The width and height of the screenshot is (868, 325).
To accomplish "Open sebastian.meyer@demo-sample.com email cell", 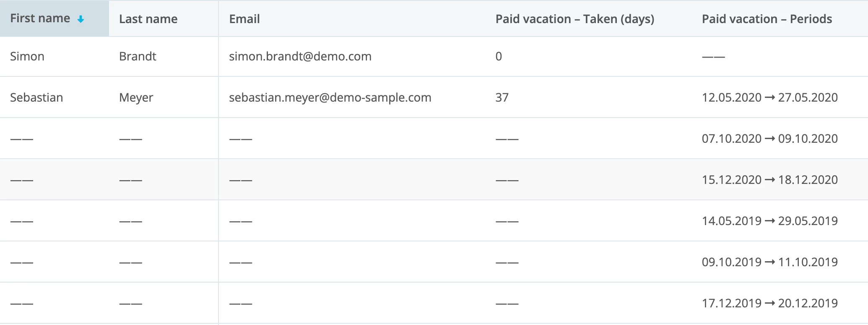I will coord(330,97).
